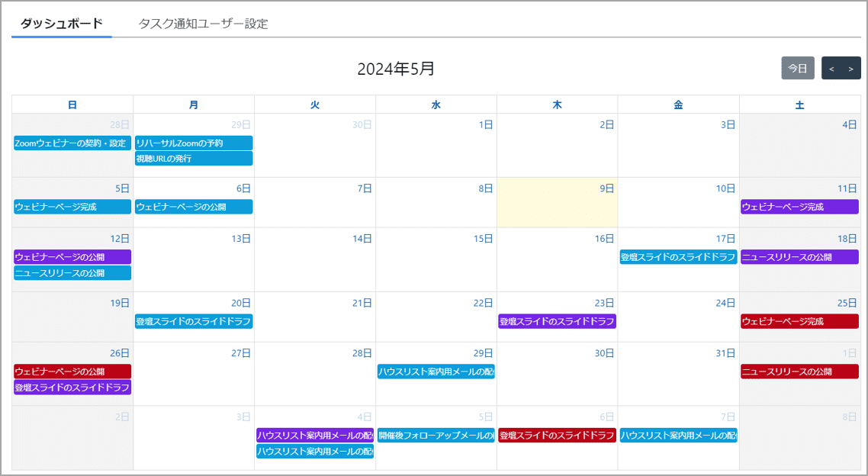Click the highlighted 9日 date number

pos(606,188)
